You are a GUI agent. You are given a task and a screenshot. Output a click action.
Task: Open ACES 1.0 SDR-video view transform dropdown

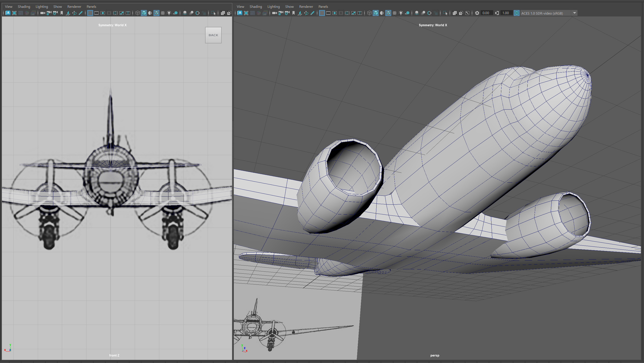(x=574, y=13)
